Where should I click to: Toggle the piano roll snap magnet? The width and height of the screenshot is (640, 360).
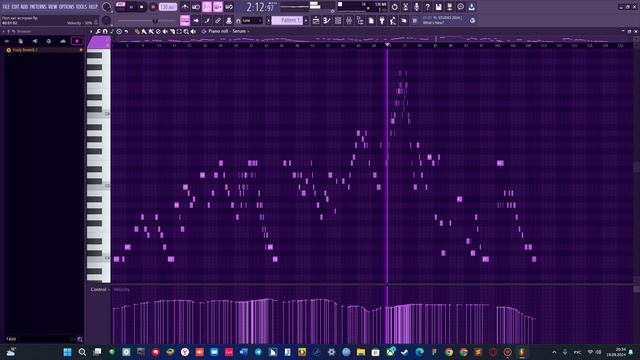coord(105,31)
